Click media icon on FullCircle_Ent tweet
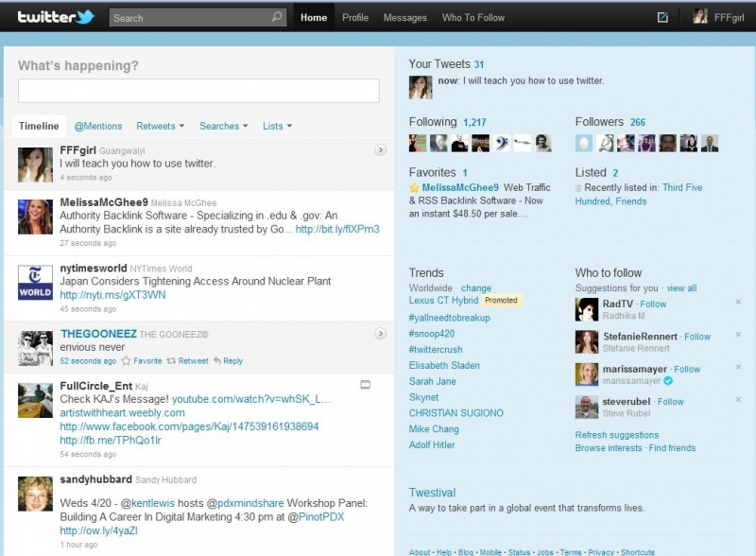Image resolution: width=756 pixels, height=556 pixels. [x=366, y=385]
